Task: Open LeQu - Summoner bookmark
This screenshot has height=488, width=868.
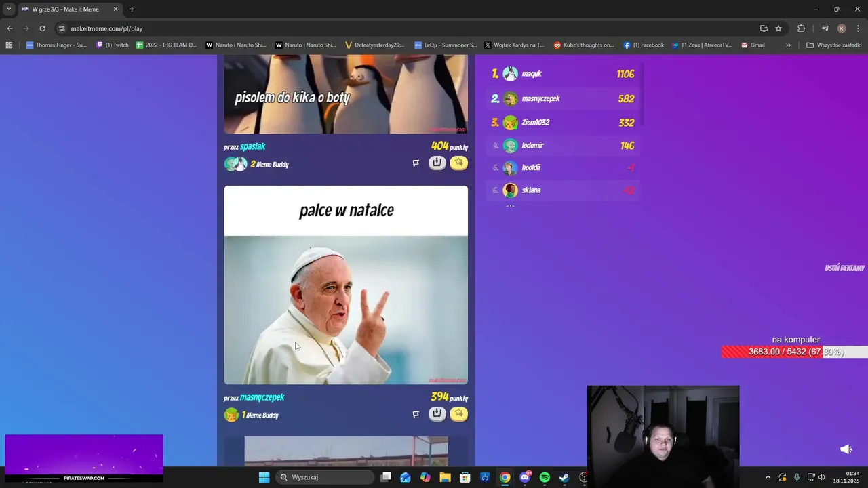Action: 446,45
